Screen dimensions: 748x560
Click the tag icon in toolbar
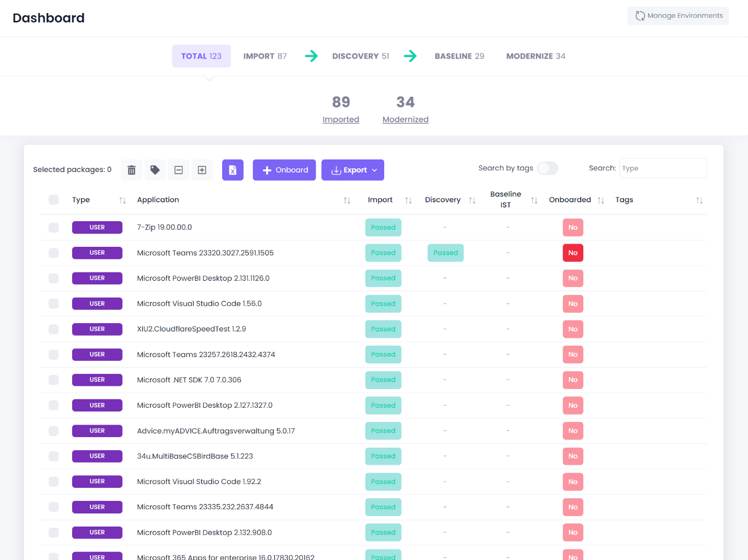tap(155, 170)
